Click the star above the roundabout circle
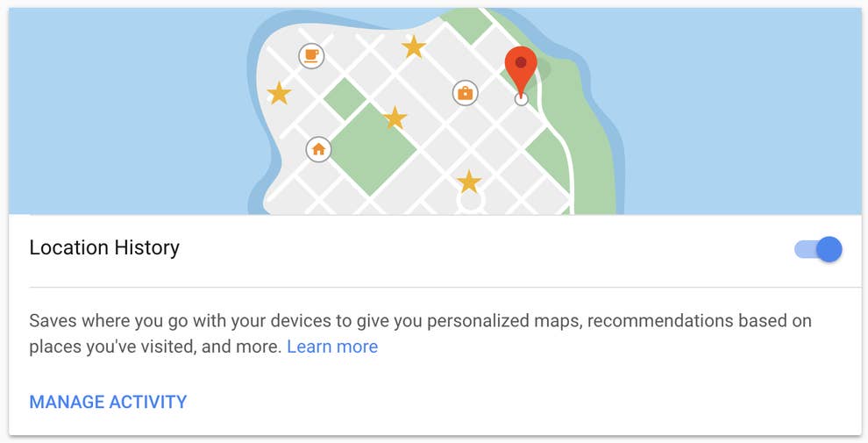Screen dimensions: 868x443 coord(469,182)
